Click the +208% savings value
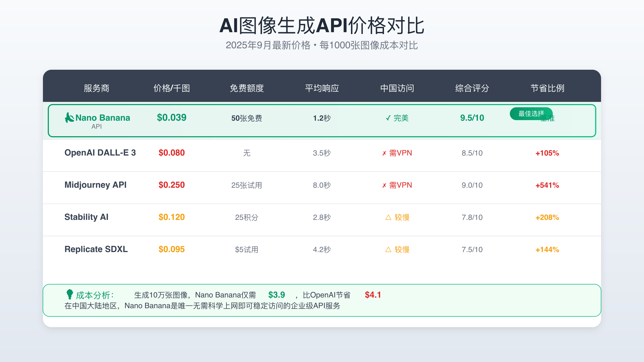Viewport: 644px width, 362px height. coord(547,217)
